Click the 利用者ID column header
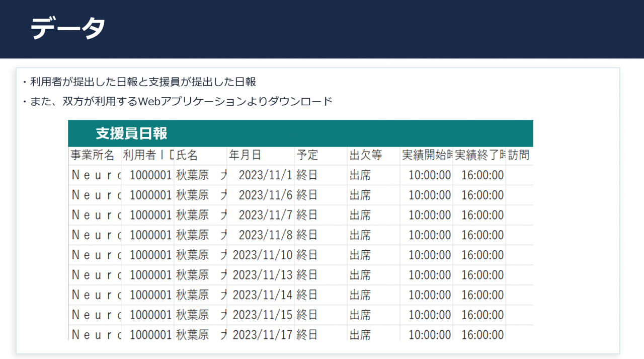Image resolution: width=644 pixels, height=359 pixels. pos(148,155)
